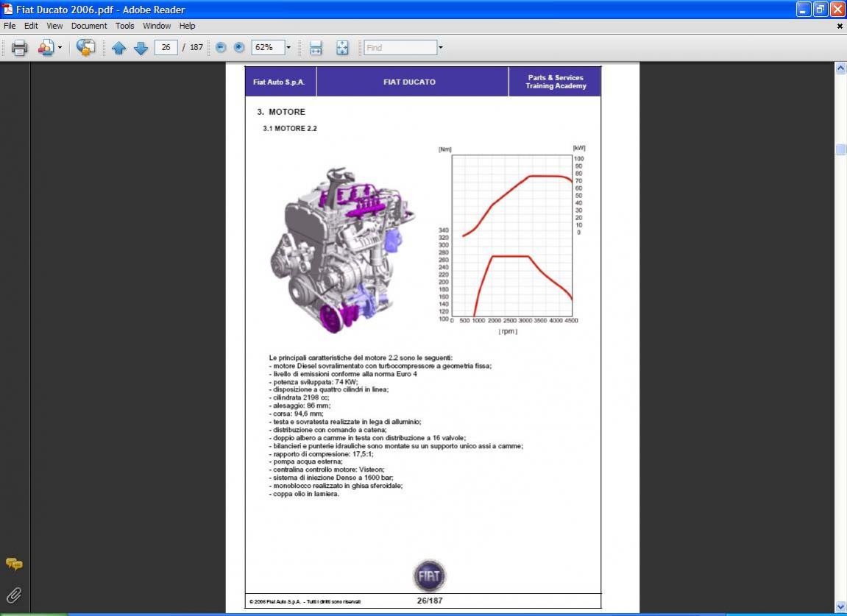The height and width of the screenshot is (616, 847).
Task: Expand the Create PDF dropdown arrow
Action: [x=60, y=48]
